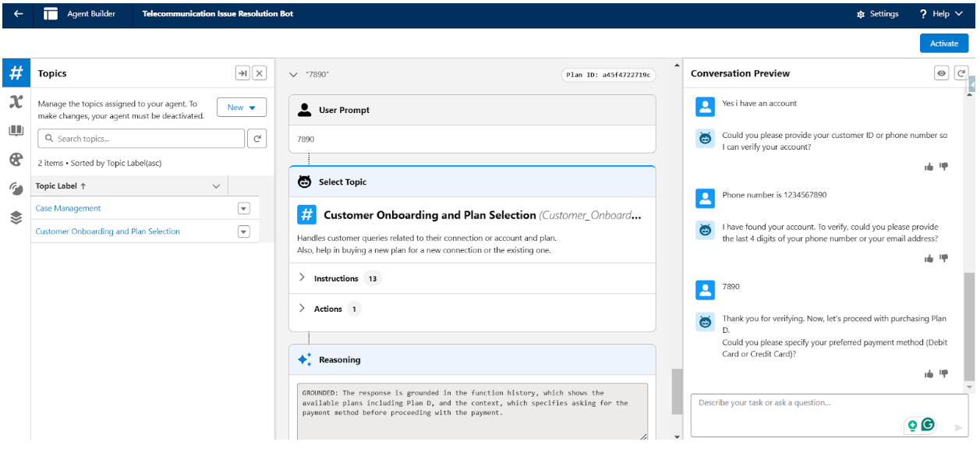Open the Case Management topic link
Screen dimensions: 980x449
point(68,208)
